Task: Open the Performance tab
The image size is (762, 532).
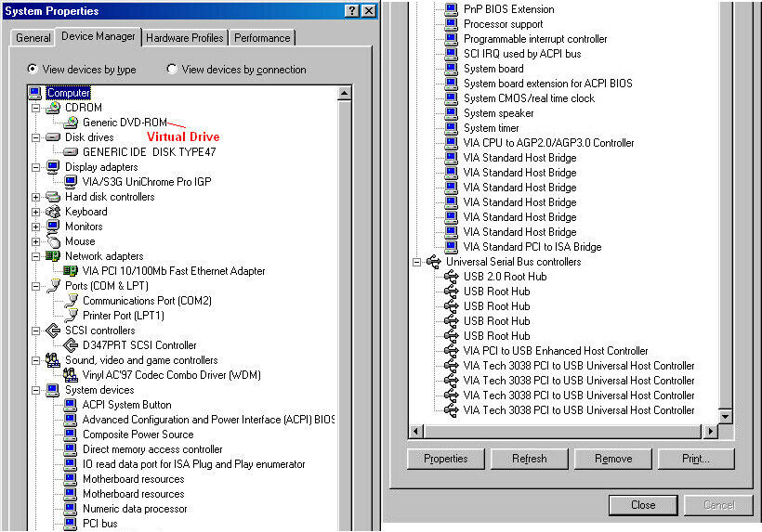Action: (x=262, y=38)
